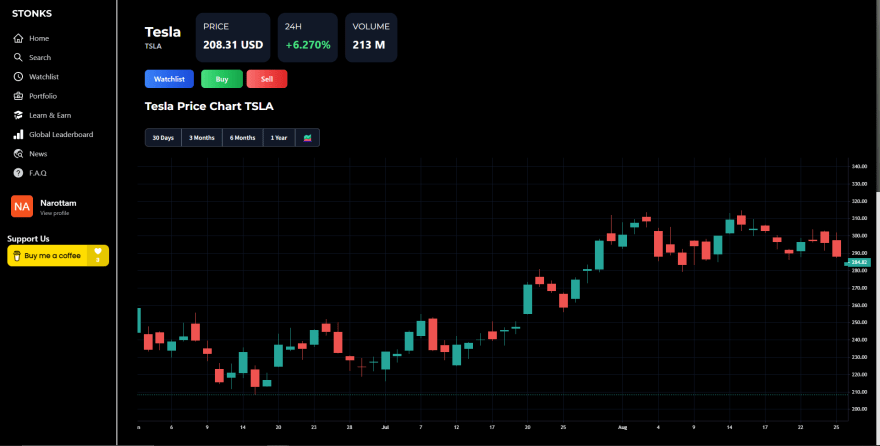The height and width of the screenshot is (446, 880).
Task: Click the heart icon on coffee button
Action: point(98,251)
